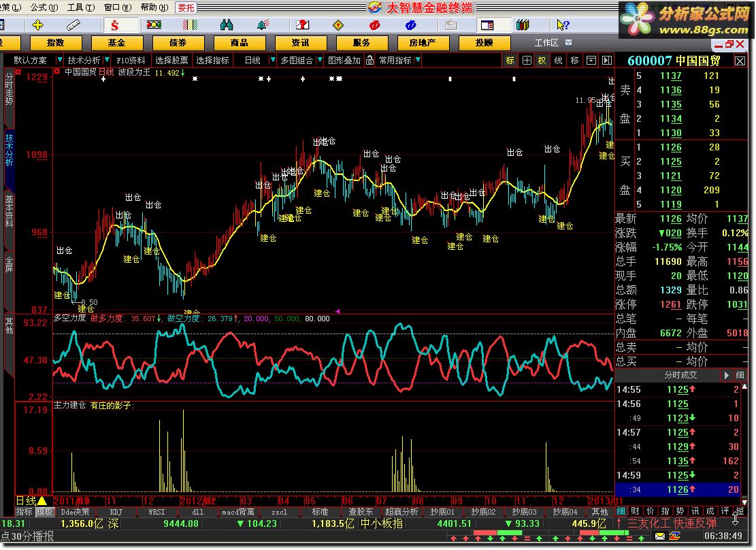
Task: Click the traffic light toolbar icon
Action: pos(154,25)
